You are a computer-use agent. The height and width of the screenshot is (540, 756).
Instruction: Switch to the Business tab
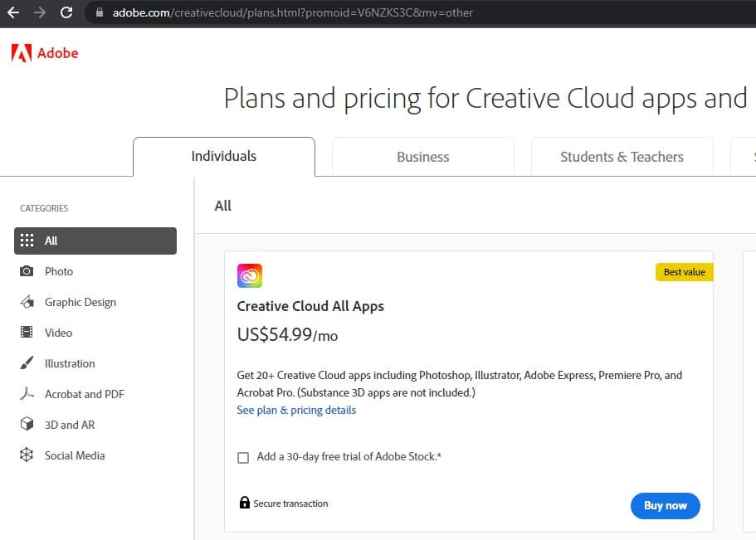tap(422, 157)
